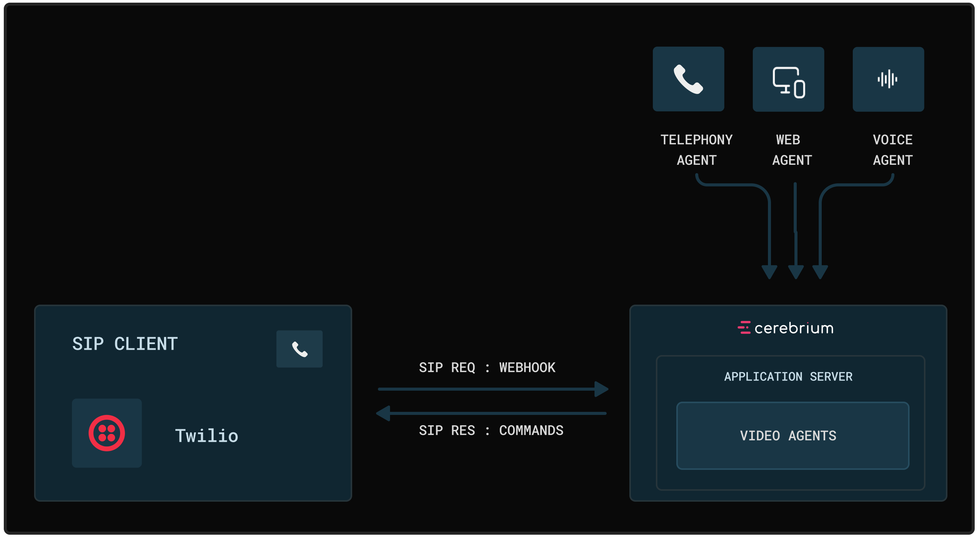Click the SIP Client phone icon
Viewport: 980px width, 540px height.
point(300,349)
